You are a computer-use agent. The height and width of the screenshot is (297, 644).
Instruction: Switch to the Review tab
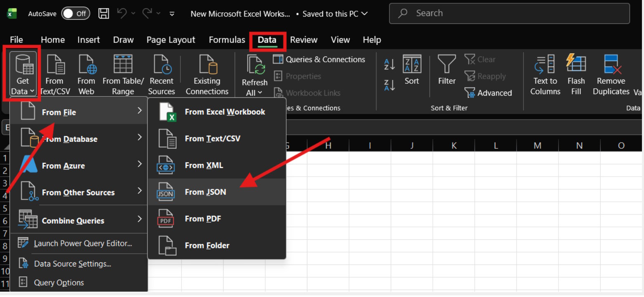pyautogui.click(x=304, y=40)
